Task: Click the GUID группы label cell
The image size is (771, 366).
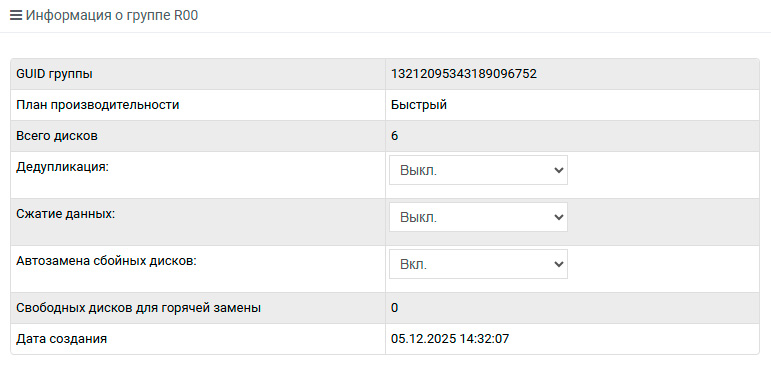Action: pyautogui.click(x=198, y=74)
